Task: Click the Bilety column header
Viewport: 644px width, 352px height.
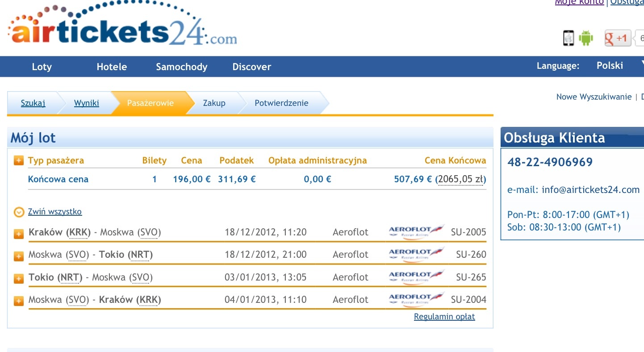Action: click(x=155, y=160)
